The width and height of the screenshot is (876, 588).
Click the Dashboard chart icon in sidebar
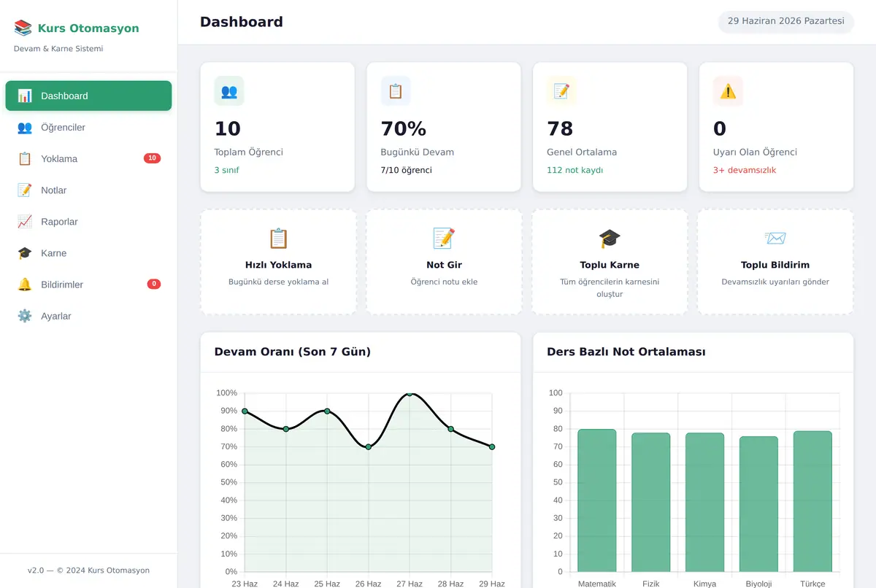[x=25, y=96]
